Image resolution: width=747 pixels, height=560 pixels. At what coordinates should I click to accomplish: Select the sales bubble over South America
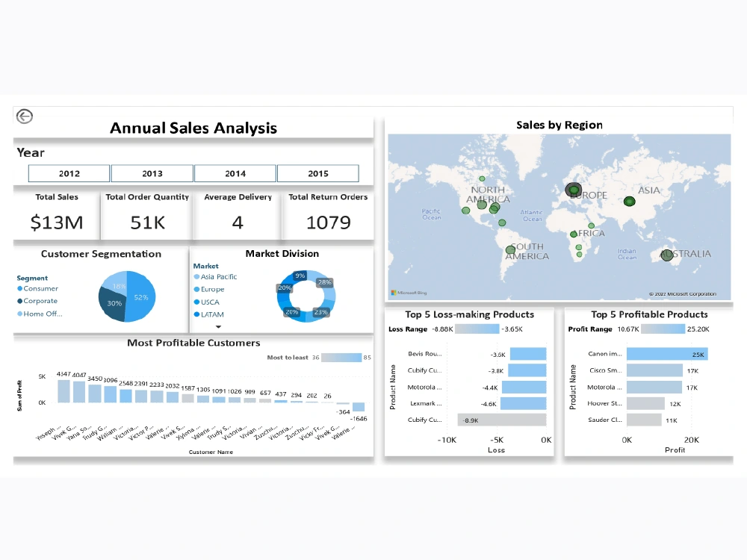pos(511,250)
